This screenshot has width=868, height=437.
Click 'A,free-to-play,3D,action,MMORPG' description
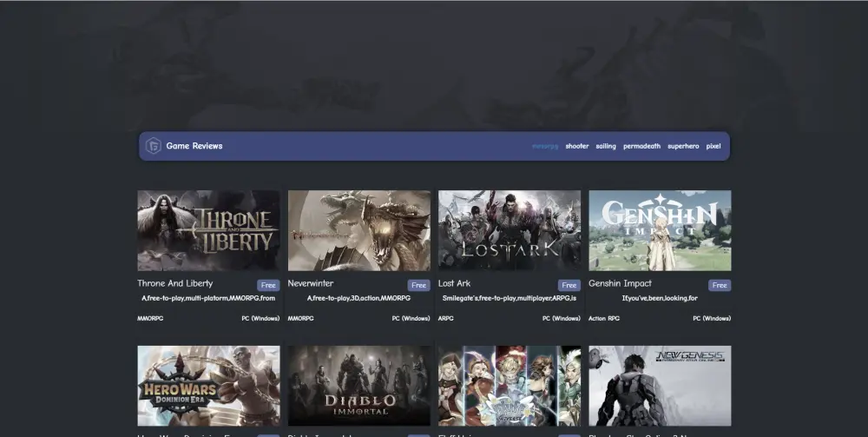tap(358, 298)
